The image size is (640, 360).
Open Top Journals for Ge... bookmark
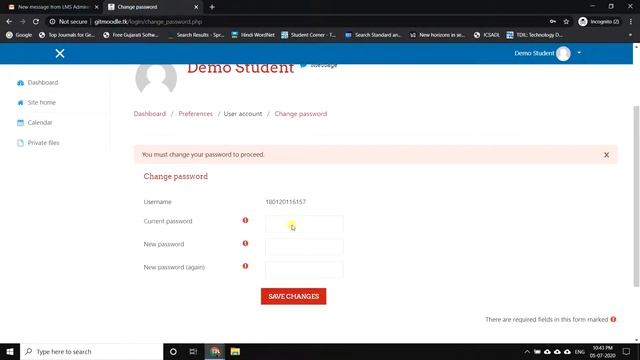(67, 35)
